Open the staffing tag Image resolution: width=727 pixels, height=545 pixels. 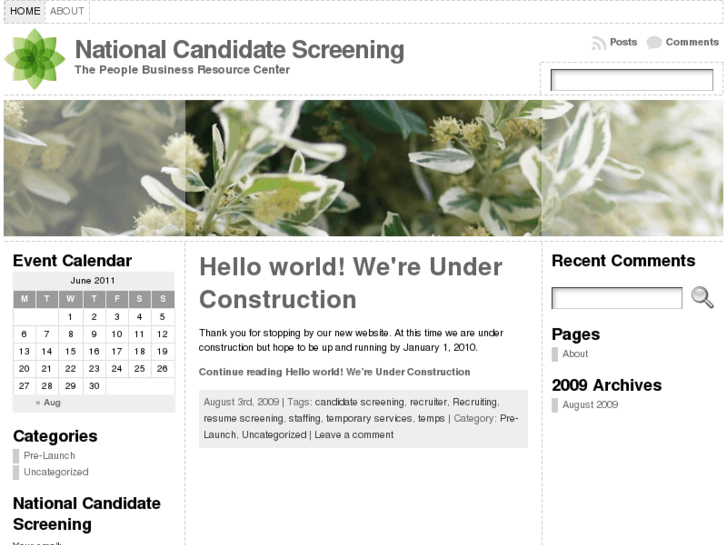[304, 418]
